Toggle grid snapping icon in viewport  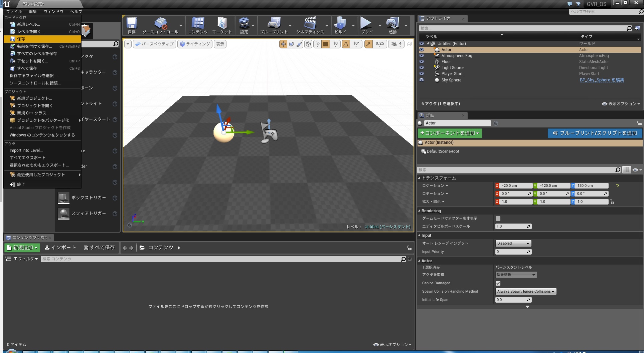325,44
